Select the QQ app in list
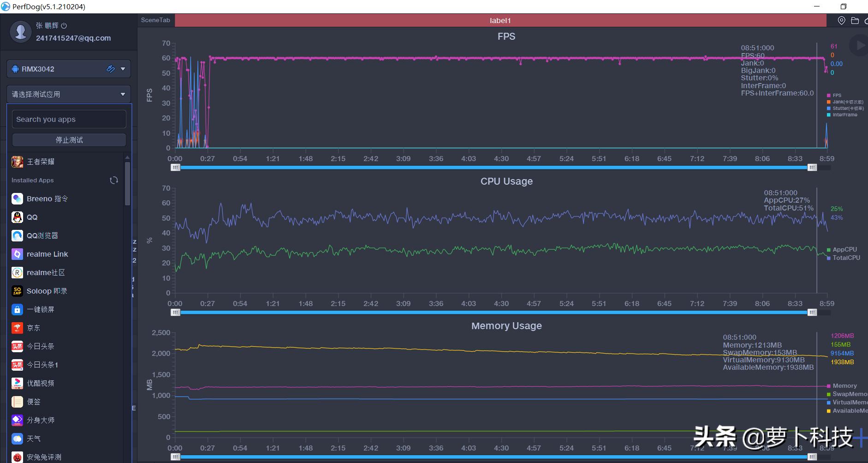The image size is (868, 463). click(x=32, y=217)
